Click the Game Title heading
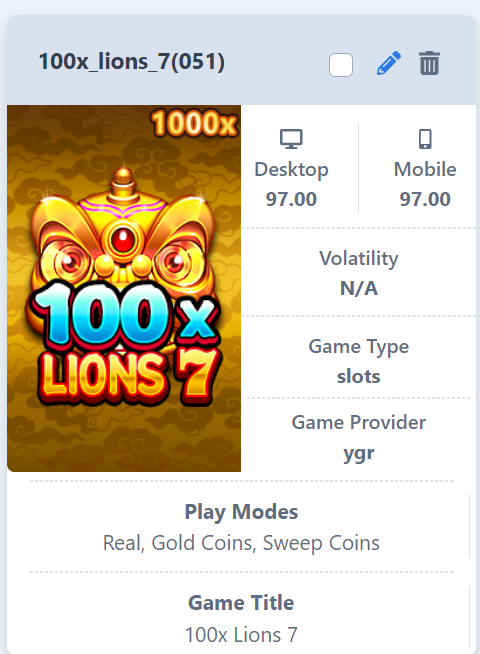Image resolution: width=480 pixels, height=654 pixels. tap(241, 603)
